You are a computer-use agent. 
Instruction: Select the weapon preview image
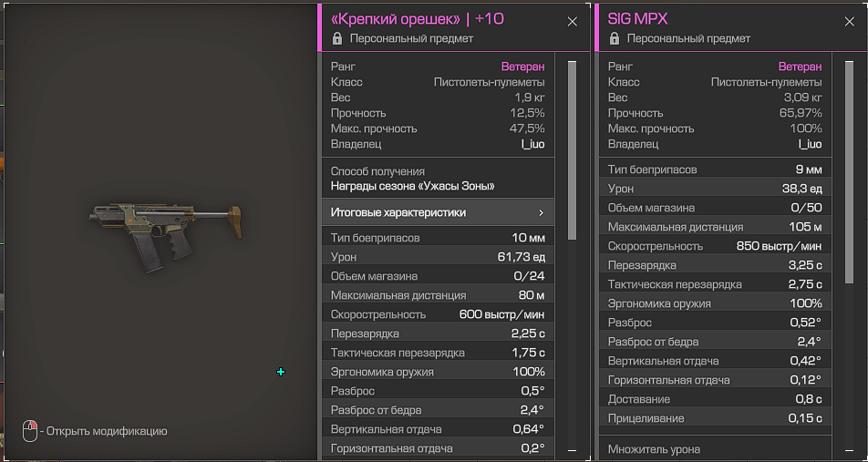166,231
